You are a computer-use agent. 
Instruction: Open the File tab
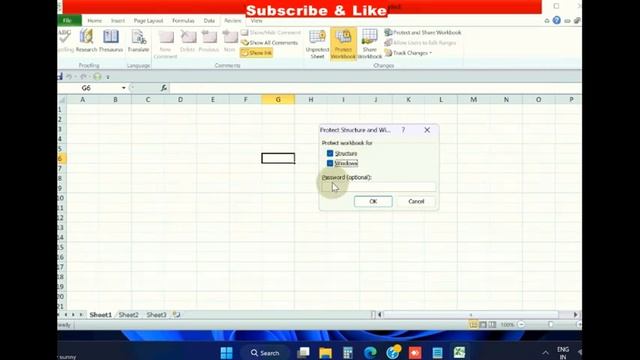tap(68, 20)
